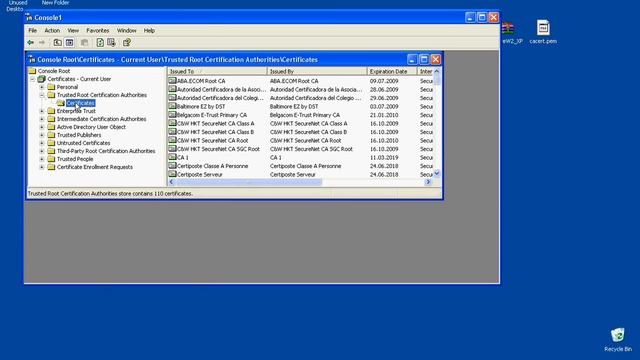
Task: Click the horizontal scrollbar thumb in certificate list
Action: point(249,182)
